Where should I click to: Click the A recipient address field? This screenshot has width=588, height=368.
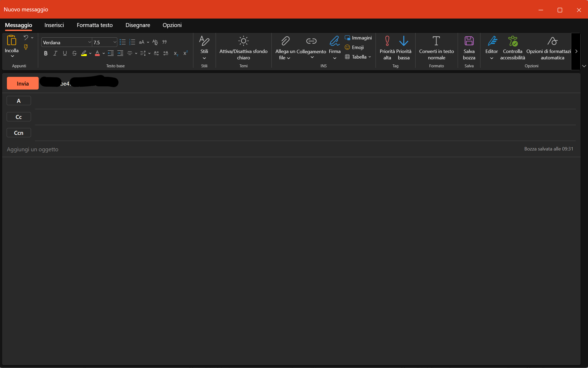(305, 101)
